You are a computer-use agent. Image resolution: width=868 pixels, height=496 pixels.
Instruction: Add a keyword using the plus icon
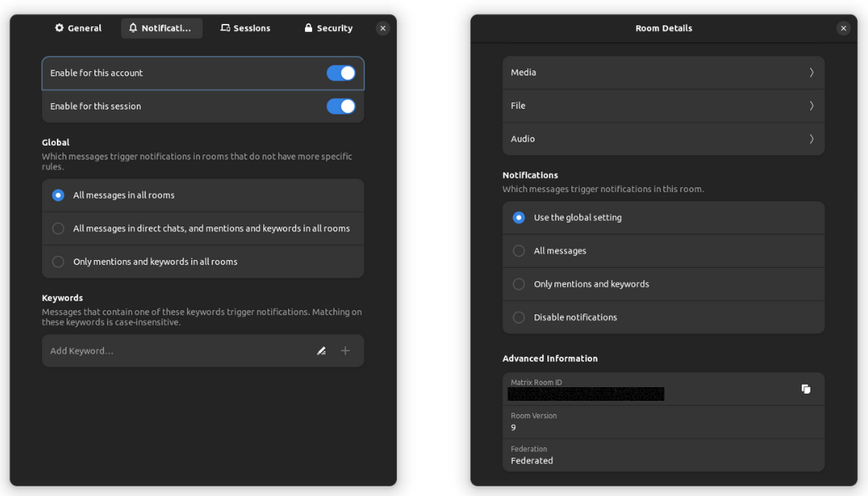pyautogui.click(x=345, y=350)
